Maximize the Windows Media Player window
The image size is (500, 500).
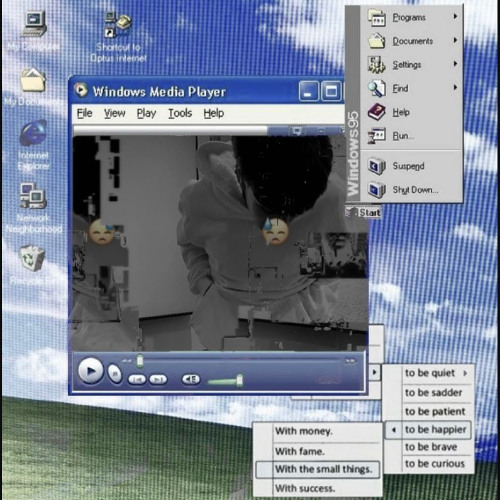tap(331, 91)
